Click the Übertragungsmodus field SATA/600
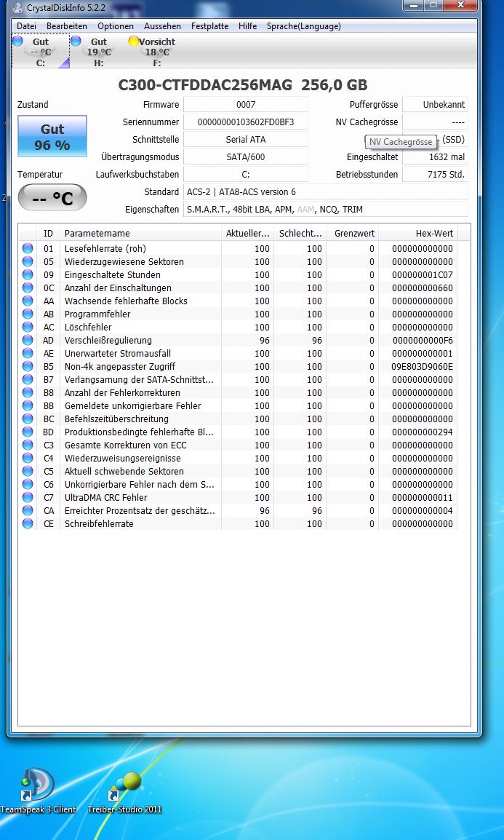 pos(246,157)
